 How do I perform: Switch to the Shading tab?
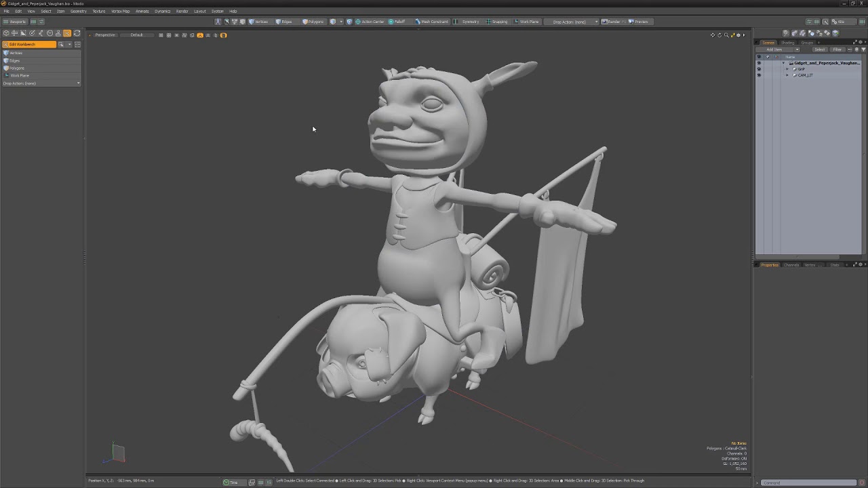[x=787, y=43]
